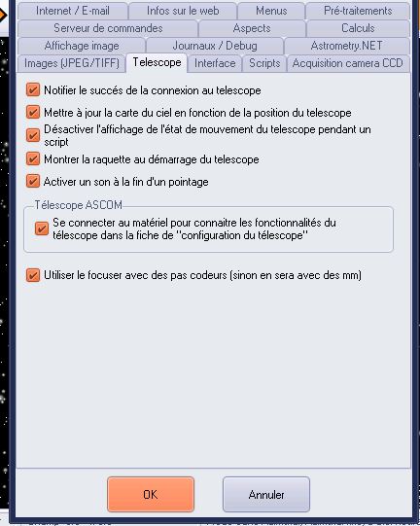Screen dimensions: 420x526
Task: Switch to Infos sur le web tab
Action: pos(183,11)
